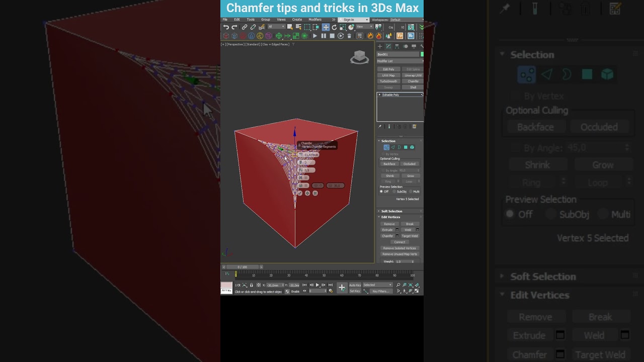Activate Polygon sub-object selection level
644x362 pixels.
tap(406, 147)
